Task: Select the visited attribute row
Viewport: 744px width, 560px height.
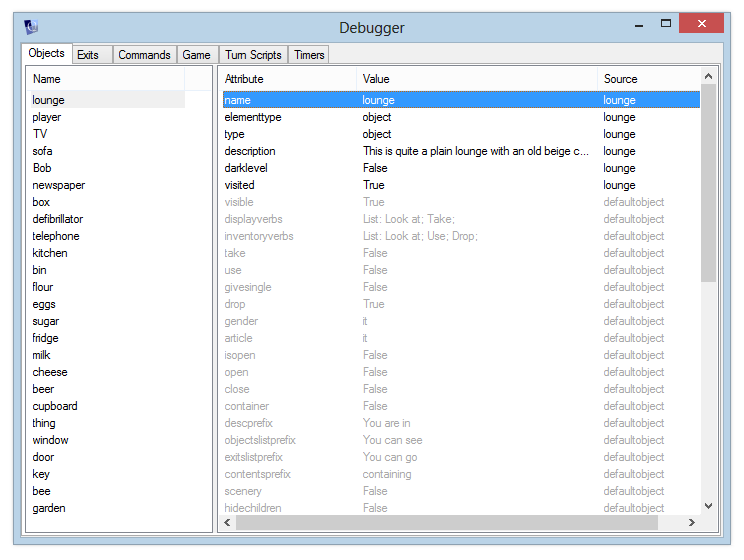Action: coord(461,186)
